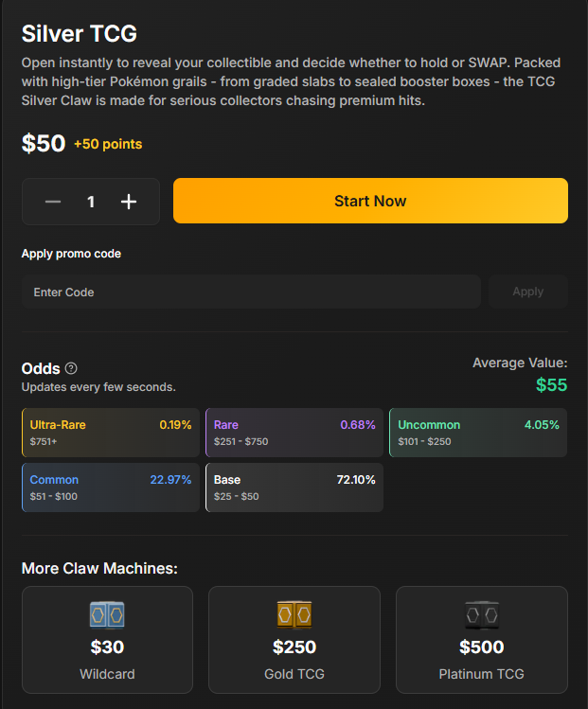Select the Uncommon odds card
Viewport: 588px width, 709px height.
point(478,433)
